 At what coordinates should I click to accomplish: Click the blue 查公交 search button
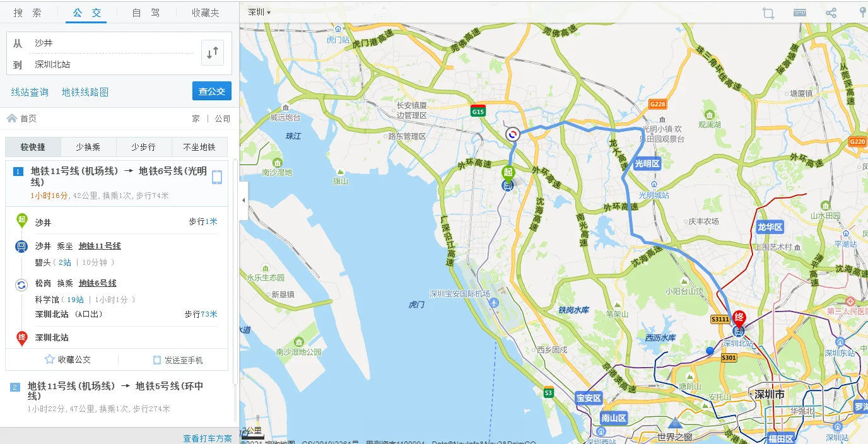click(x=211, y=91)
